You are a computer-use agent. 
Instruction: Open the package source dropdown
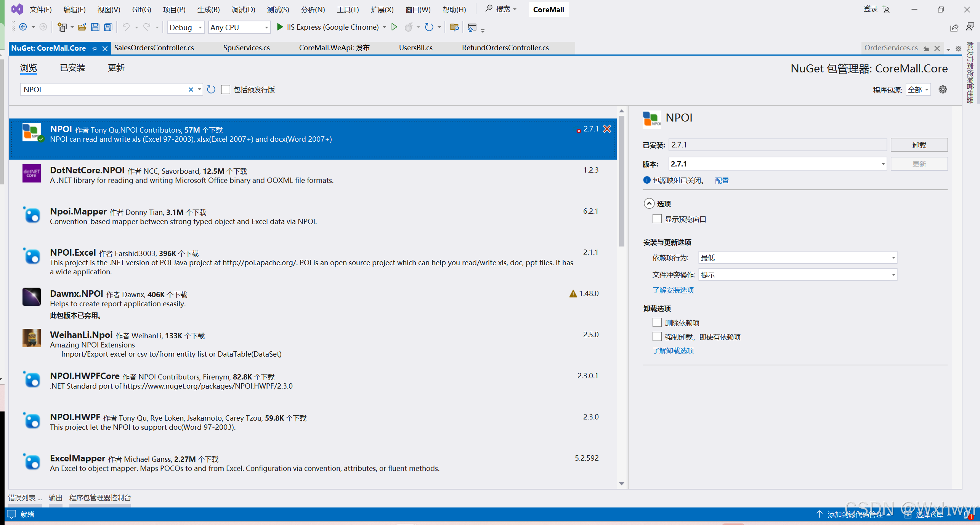[x=918, y=90]
